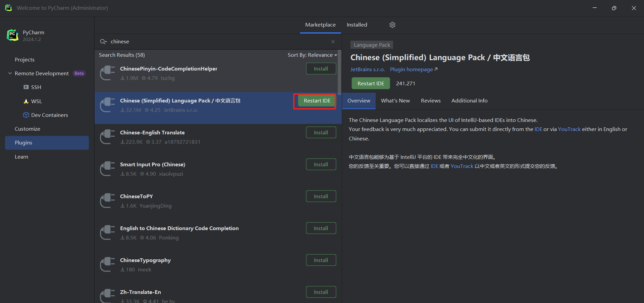Click the IDE link in the Chinese description
644x303 pixels.
click(x=434, y=166)
